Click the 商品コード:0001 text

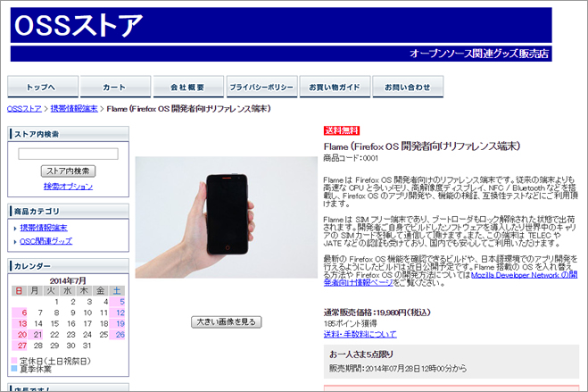(x=351, y=158)
